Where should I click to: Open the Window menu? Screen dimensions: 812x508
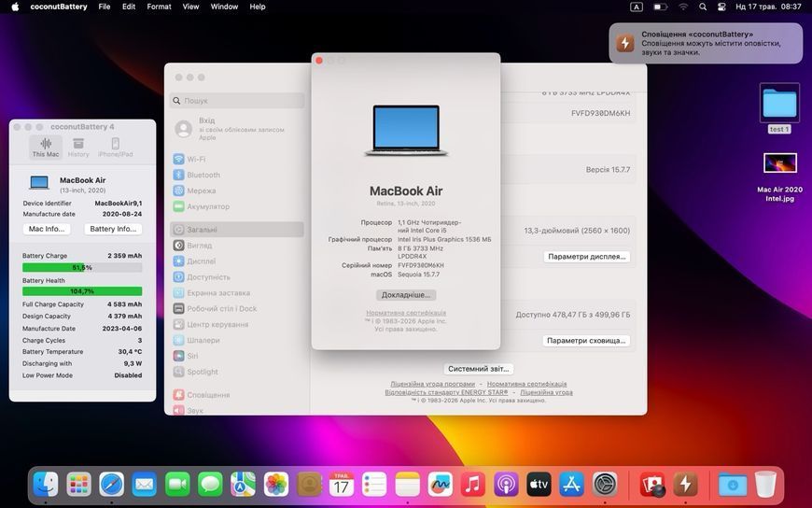pos(224,7)
